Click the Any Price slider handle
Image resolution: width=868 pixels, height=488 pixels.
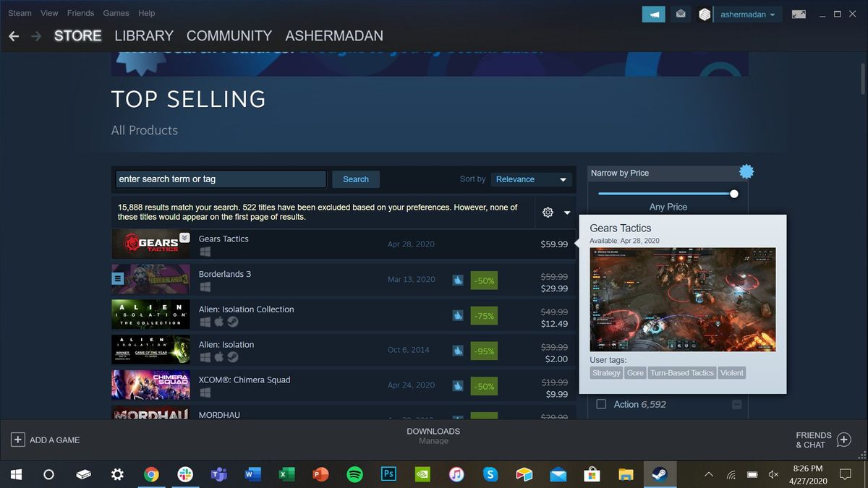click(733, 194)
